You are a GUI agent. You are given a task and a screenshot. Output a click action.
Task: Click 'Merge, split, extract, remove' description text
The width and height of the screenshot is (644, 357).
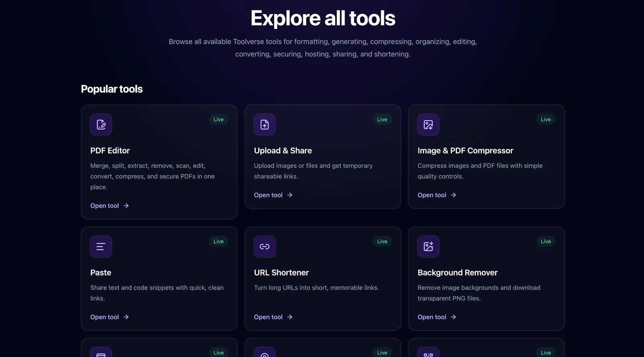pos(153,176)
